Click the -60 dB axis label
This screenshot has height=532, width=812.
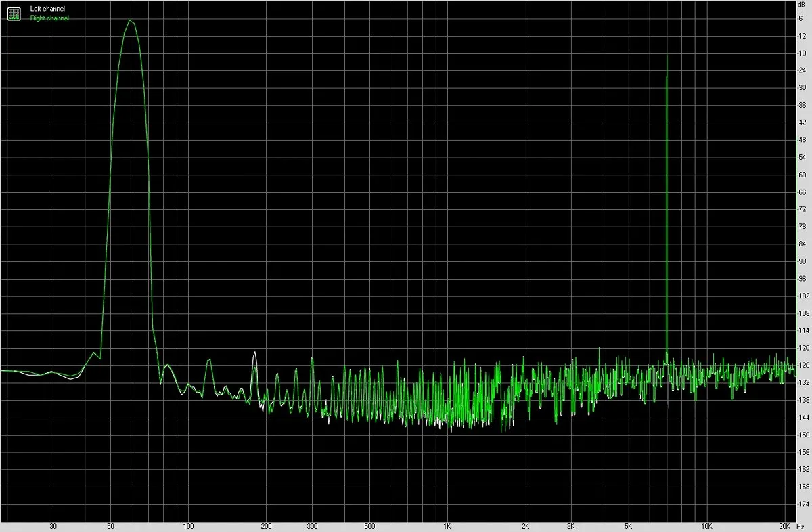(x=803, y=175)
